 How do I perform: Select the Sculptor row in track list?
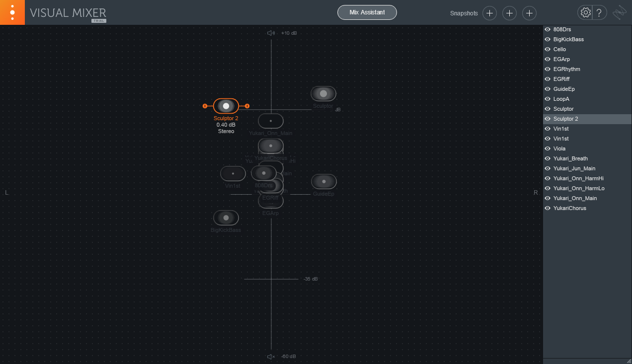point(587,109)
